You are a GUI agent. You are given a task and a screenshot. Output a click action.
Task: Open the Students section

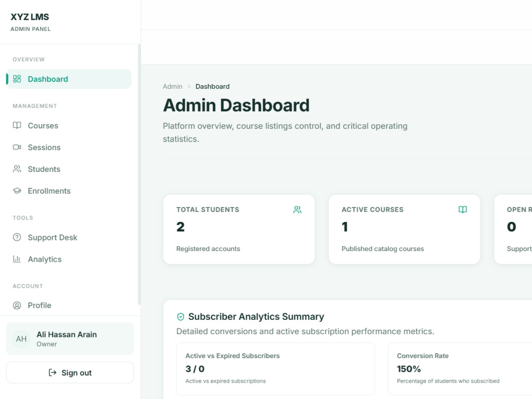69,169
